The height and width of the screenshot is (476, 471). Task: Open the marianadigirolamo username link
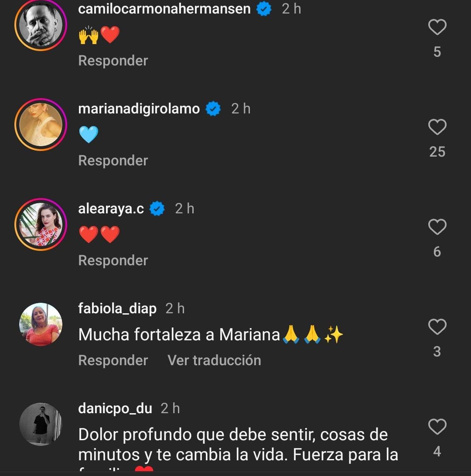[139, 109]
